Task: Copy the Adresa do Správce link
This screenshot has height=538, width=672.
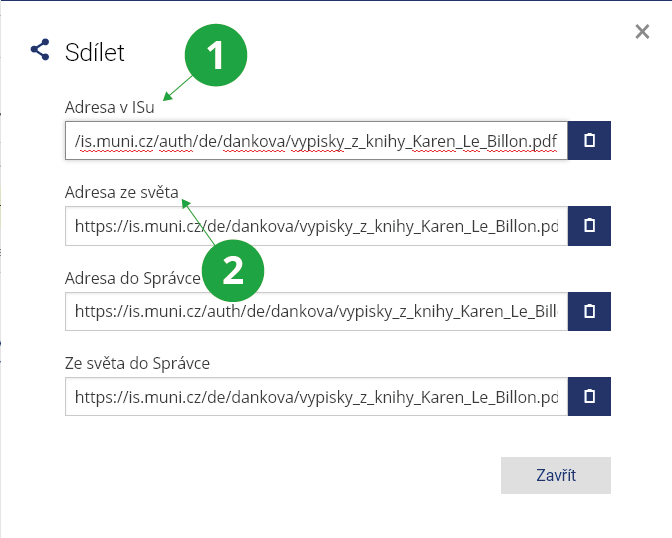Action: point(589,311)
